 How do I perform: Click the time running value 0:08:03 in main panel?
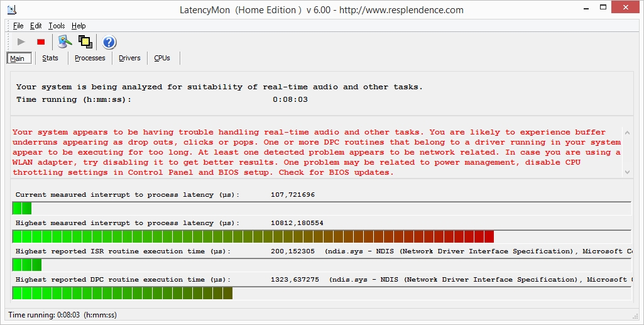(x=290, y=99)
